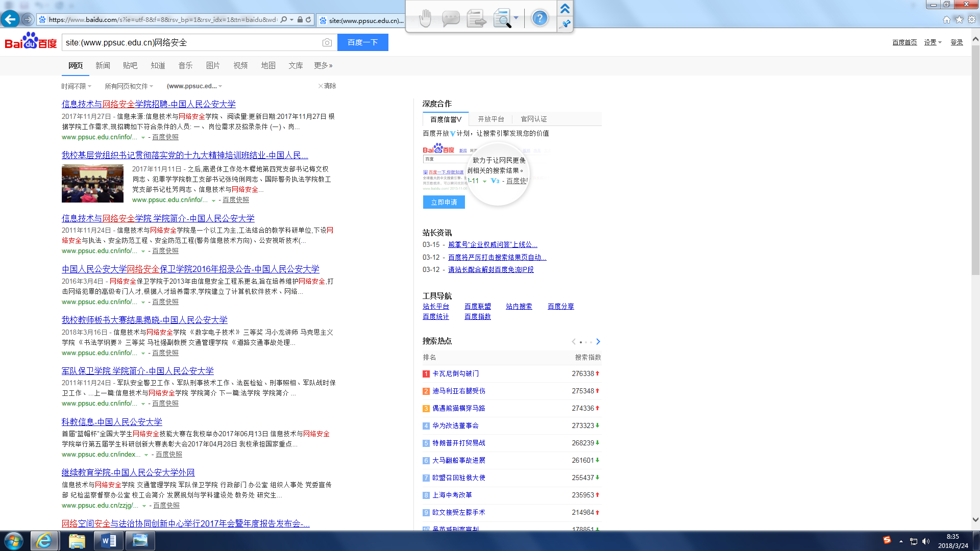
Task: Open Favorites with the star icon
Action: point(959,19)
